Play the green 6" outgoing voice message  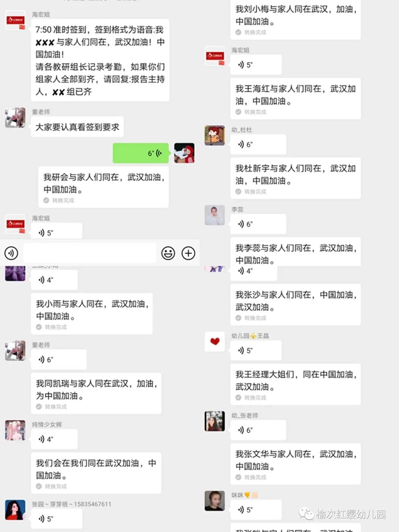pyautogui.click(x=141, y=153)
